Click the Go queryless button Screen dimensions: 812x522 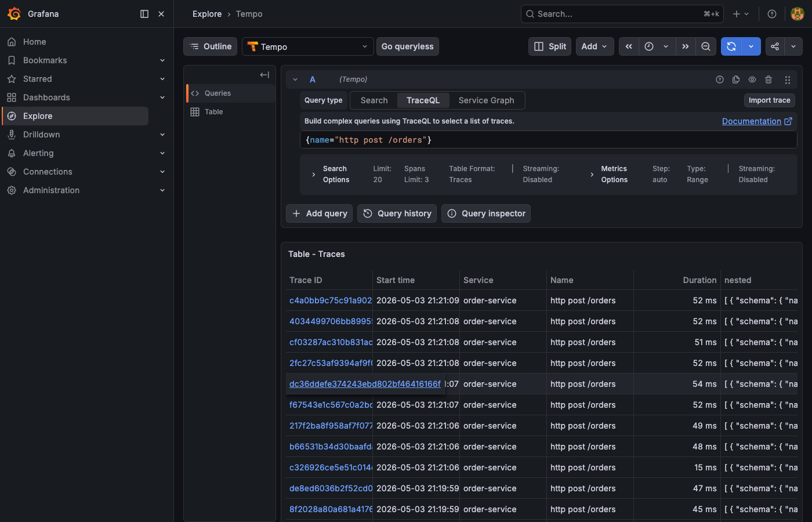point(408,46)
